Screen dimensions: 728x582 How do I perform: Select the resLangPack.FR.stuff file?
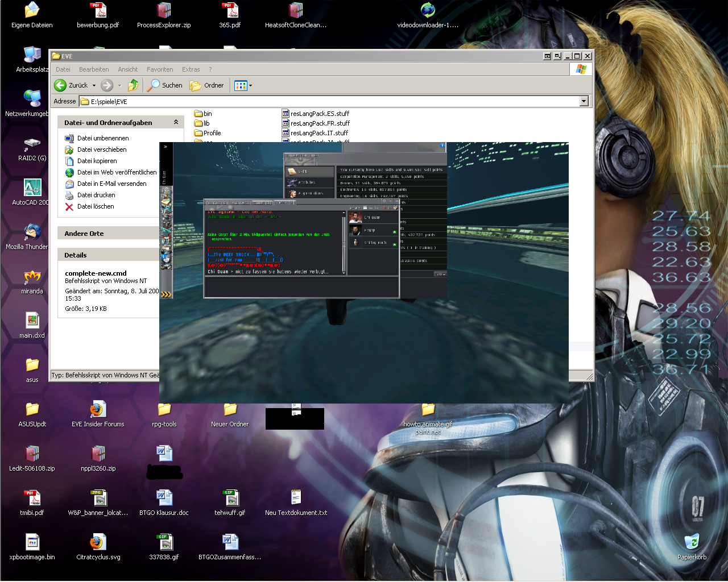[x=320, y=123]
